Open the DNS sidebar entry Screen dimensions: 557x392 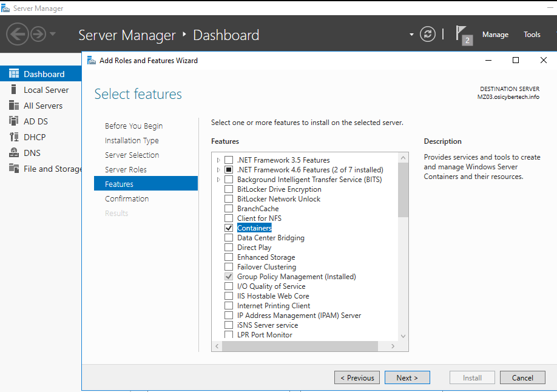click(41, 153)
